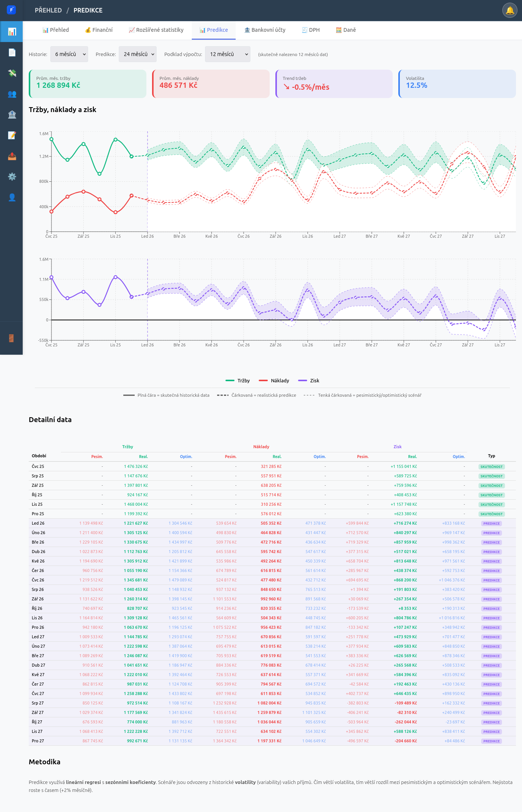522x812 pixels.
Task: Click the PŘEHLED breadcrumb link
Action: (48, 10)
